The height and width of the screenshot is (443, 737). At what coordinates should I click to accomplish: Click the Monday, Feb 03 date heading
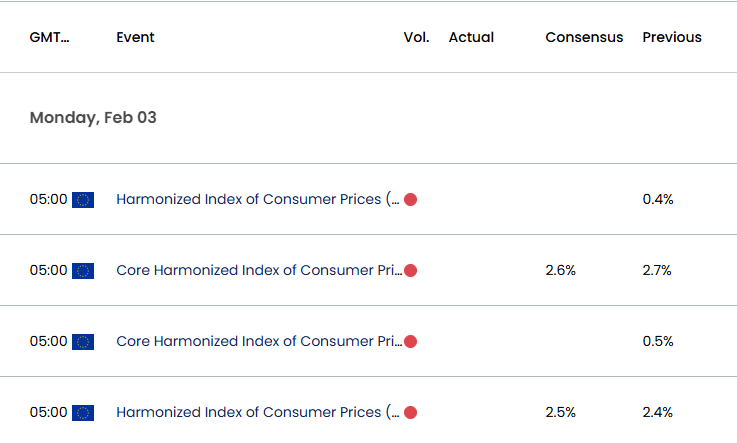(x=93, y=117)
